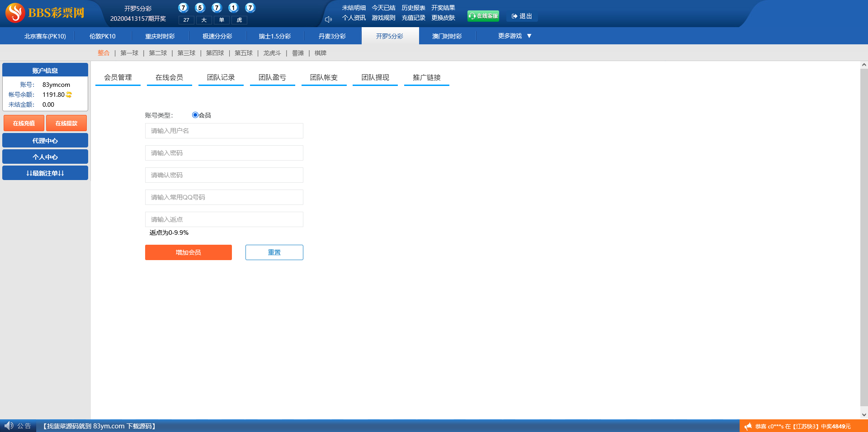
Task: Open the 团队帐变 tab
Action: (324, 77)
